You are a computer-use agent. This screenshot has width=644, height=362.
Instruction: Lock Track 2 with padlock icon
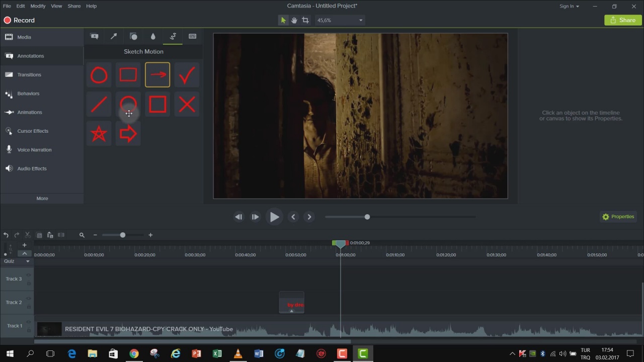[x=29, y=307]
